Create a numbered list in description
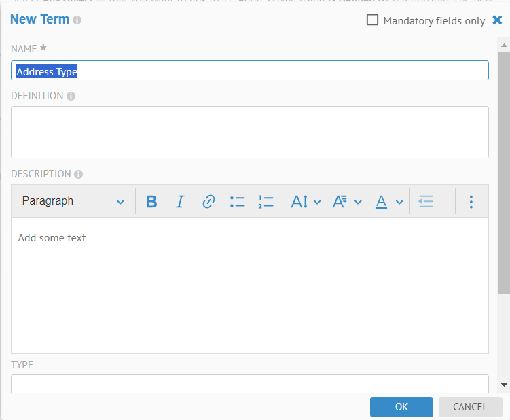The width and height of the screenshot is (510, 420). click(266, 202)
